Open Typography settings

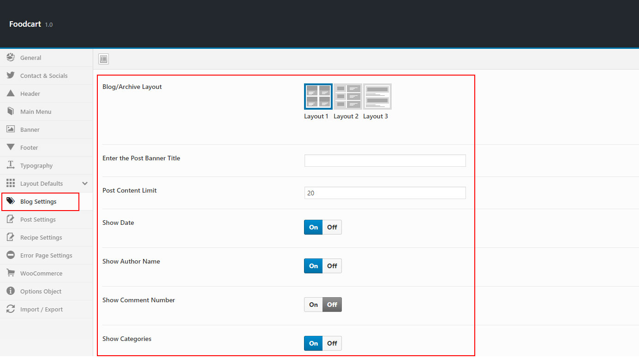46,165
